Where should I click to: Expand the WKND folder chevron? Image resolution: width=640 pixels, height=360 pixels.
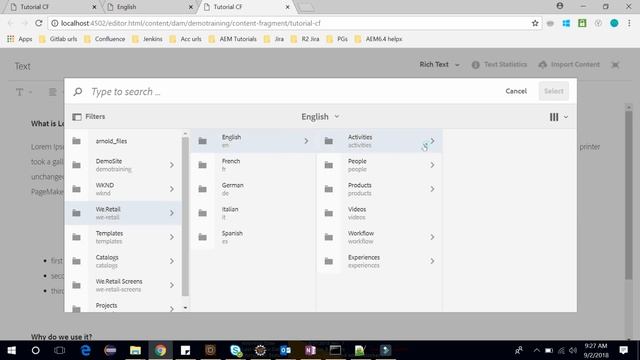(172, 189)
